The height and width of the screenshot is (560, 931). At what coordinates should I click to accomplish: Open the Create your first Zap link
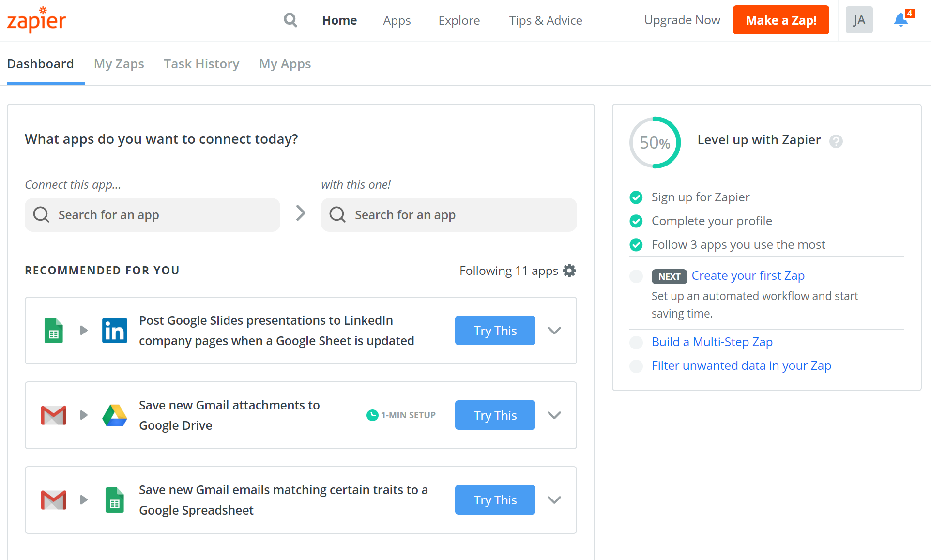pyautogui.click(x=748, y=276)
